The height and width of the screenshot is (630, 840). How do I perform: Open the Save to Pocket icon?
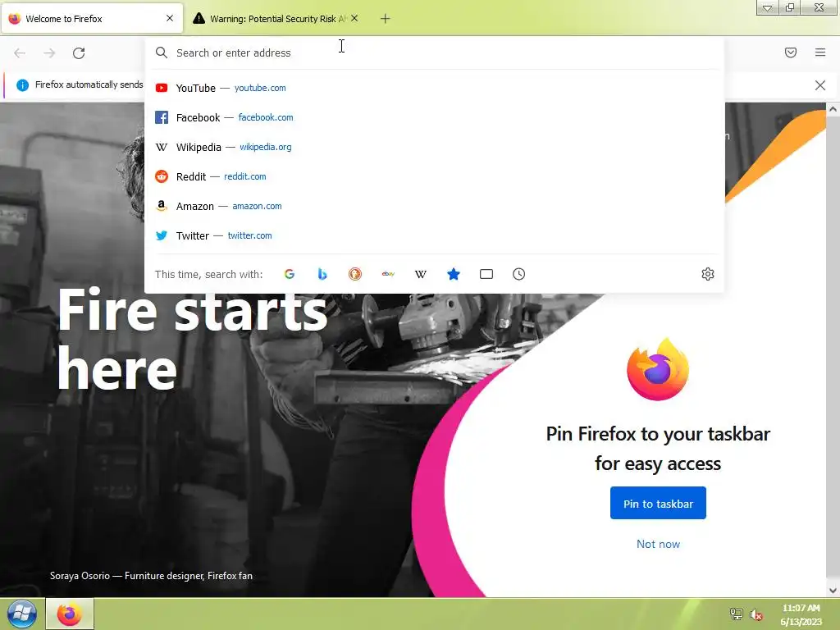point(790,52)
